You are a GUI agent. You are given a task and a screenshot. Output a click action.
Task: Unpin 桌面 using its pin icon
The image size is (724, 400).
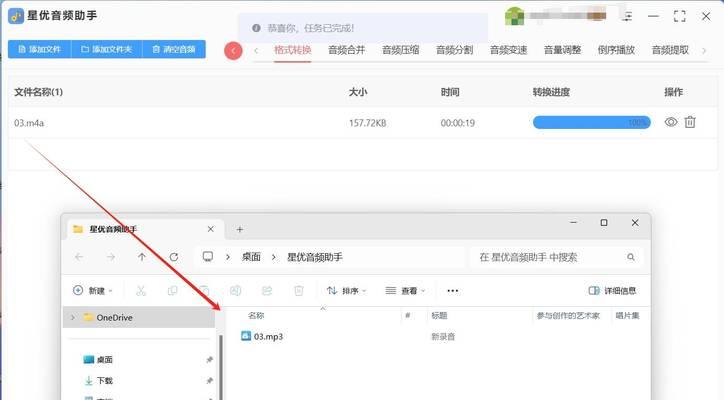click(209, 359)
